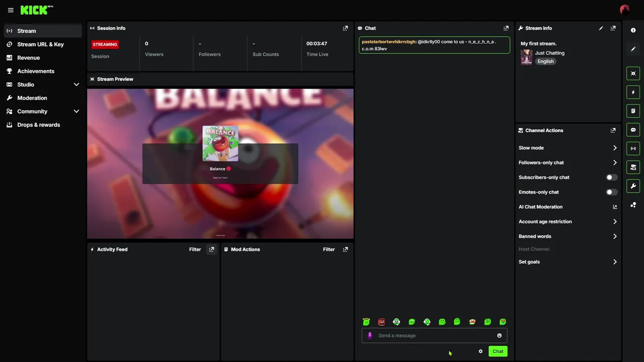
Task: Pop out the Stream info panel
Action: tap(613, 28)
